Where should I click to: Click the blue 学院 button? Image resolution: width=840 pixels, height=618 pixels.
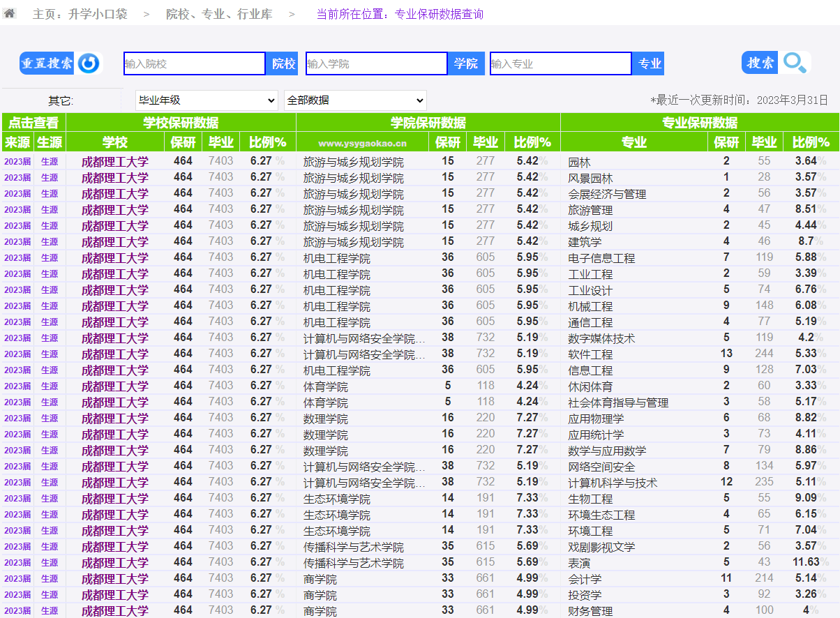pyautogui.click(x=465, y=63)
